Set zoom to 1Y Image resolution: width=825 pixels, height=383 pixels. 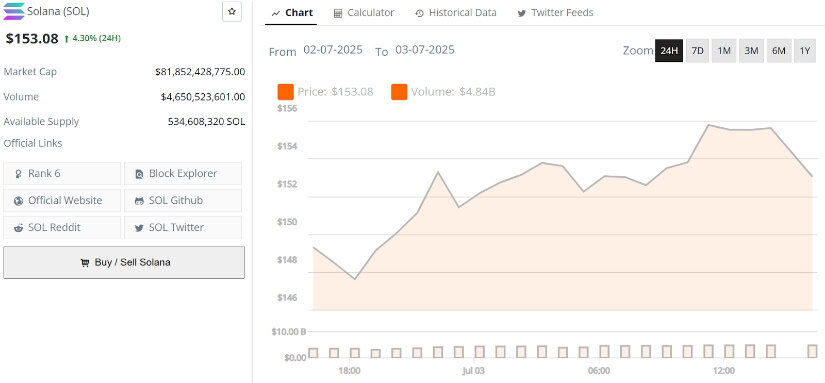pyautogui.click(x=805, y=51)
